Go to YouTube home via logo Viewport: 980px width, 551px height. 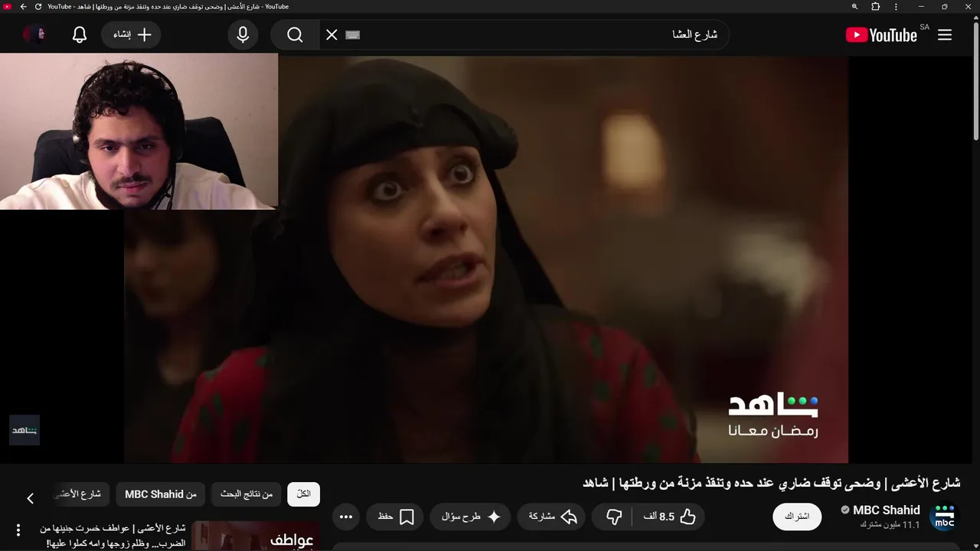pyautogui.click(x=881, y=35)
